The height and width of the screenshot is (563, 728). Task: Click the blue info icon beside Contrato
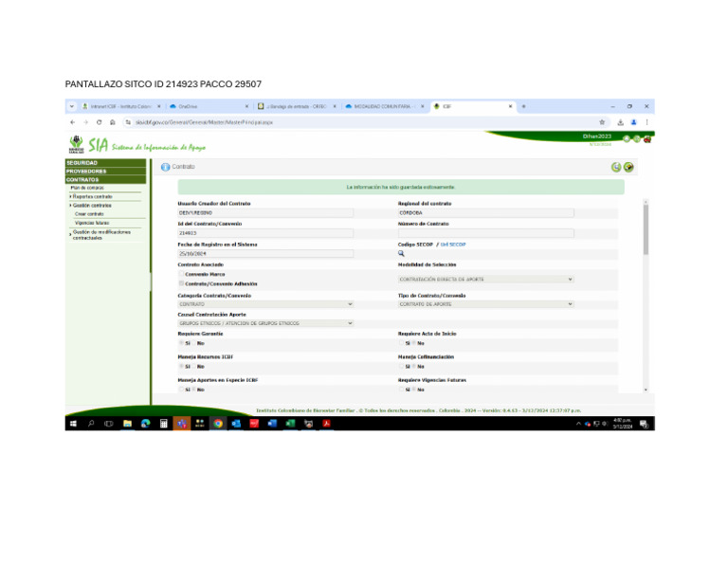[166, 167]
